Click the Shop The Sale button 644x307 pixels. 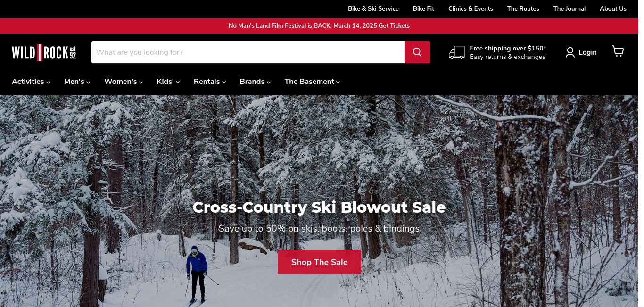click(x=319, y=262)
